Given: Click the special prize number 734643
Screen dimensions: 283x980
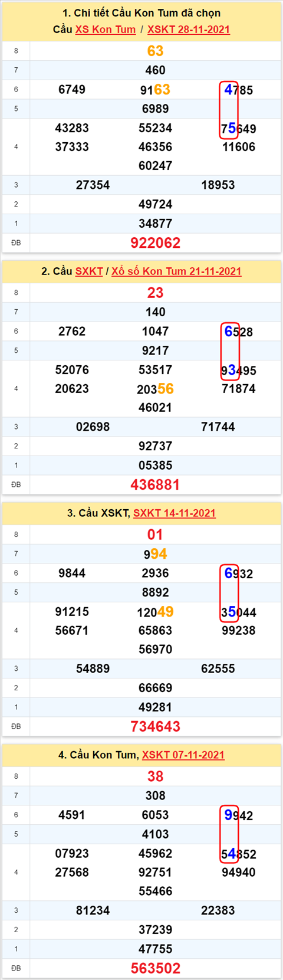Looking at the screenshot, I should coord(156,727).
